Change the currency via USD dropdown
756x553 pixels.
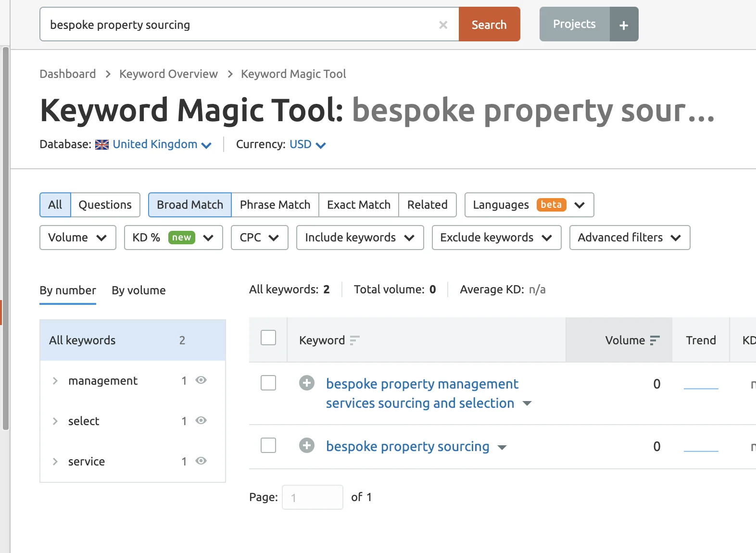click(307, 144)
